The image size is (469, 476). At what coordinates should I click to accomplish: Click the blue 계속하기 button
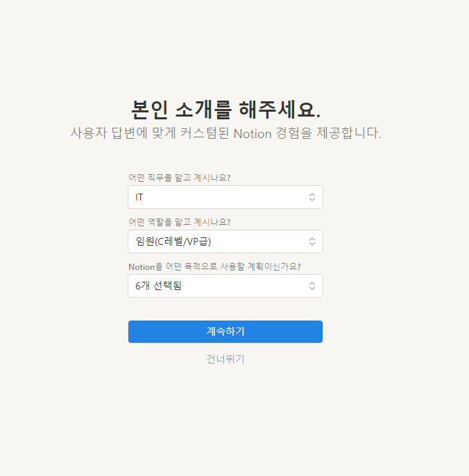[x=225, y=332]
